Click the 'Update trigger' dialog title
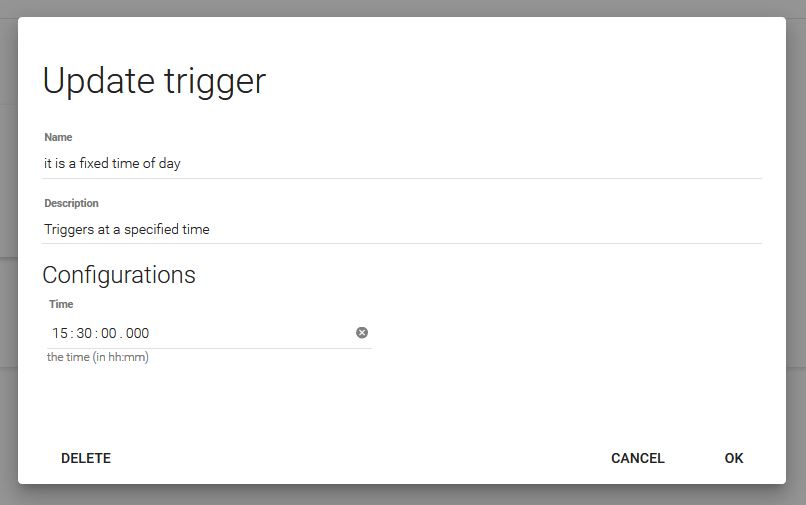806x505 pixels. 154,81
